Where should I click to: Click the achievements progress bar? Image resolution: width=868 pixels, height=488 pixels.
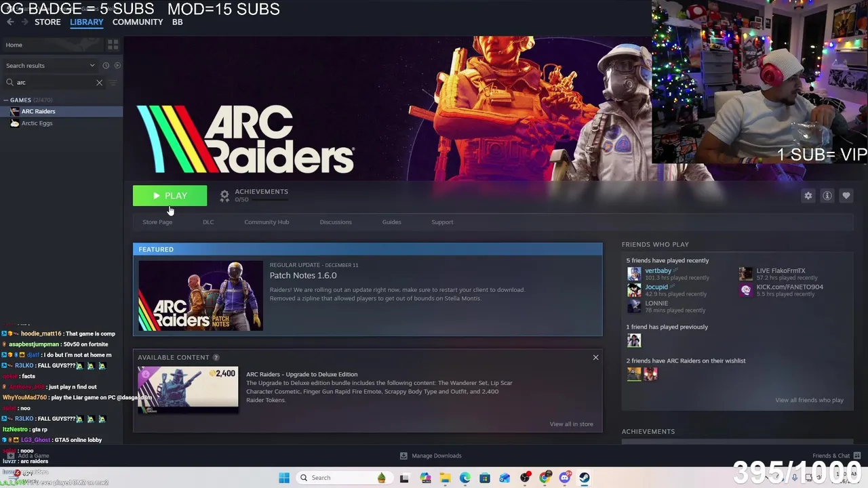tap(269, 201)
